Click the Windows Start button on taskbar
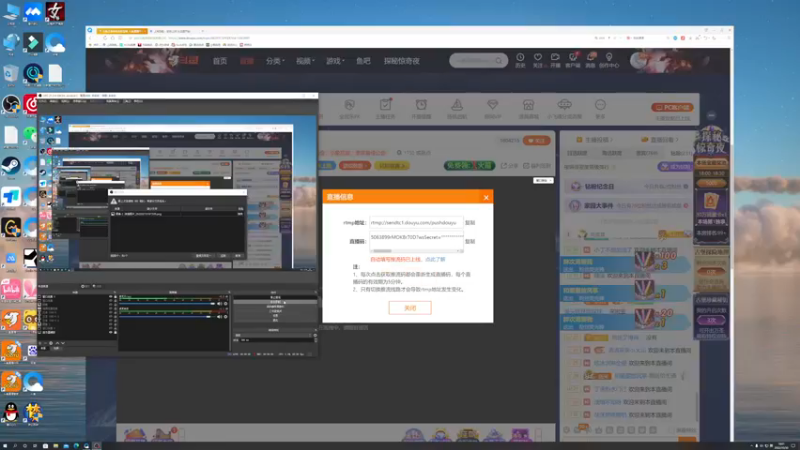 [x=5, y=446]
